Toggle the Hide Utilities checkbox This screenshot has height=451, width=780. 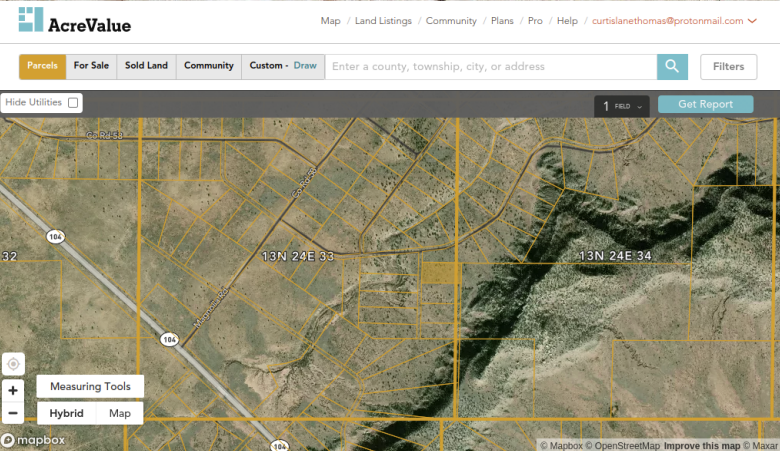[74, 103]
